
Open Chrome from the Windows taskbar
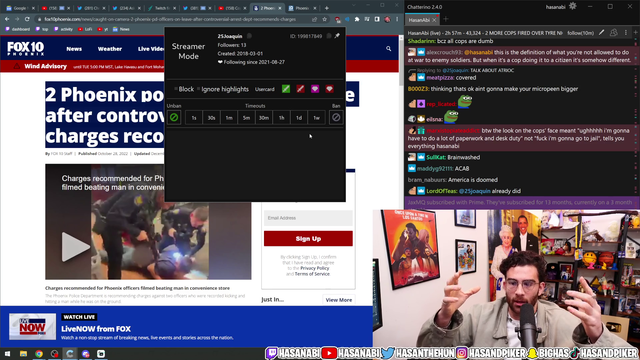pyautogui.click(x=39, y=353)
